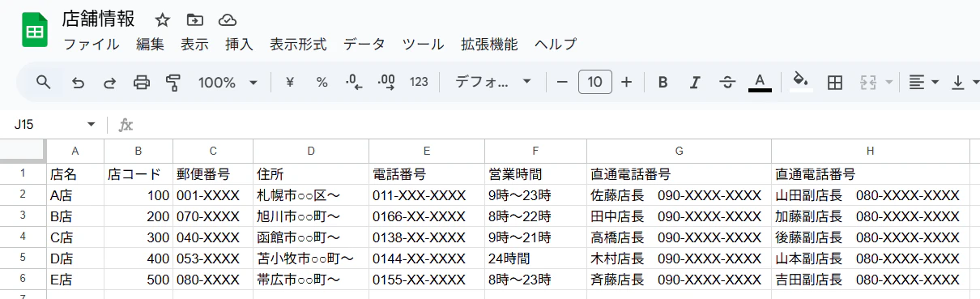
Task: Select cell 9時～21時
Action: tap(536, 237)
